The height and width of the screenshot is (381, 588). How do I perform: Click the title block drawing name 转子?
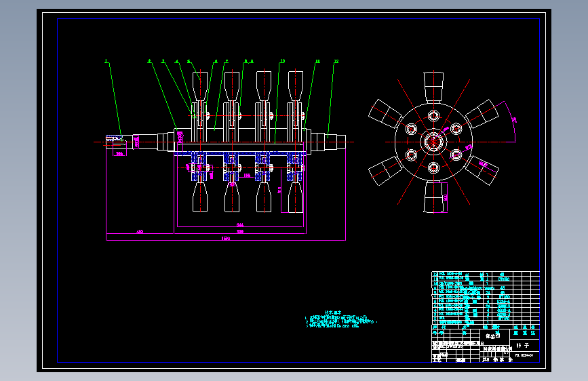(x=523, y=345)
